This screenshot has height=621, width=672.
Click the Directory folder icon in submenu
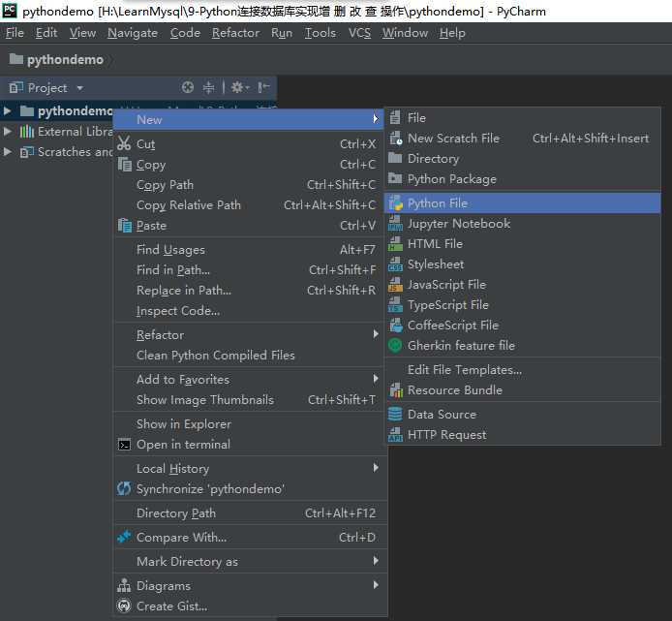pos(395,158)
